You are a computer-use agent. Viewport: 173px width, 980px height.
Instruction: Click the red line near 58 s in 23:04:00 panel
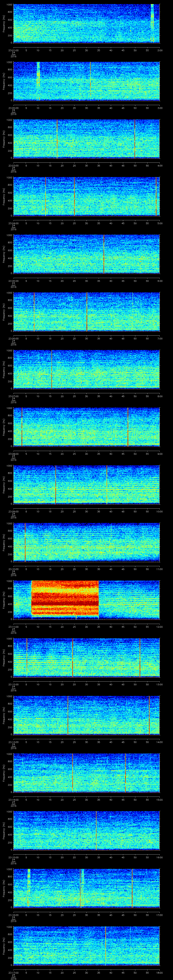[x=156, y=197]
